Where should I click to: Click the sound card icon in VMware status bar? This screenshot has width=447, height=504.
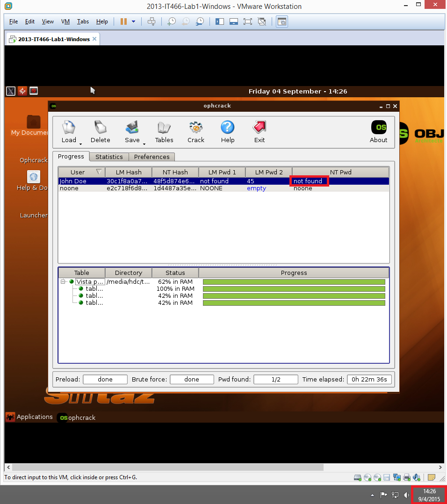point(417,477)
